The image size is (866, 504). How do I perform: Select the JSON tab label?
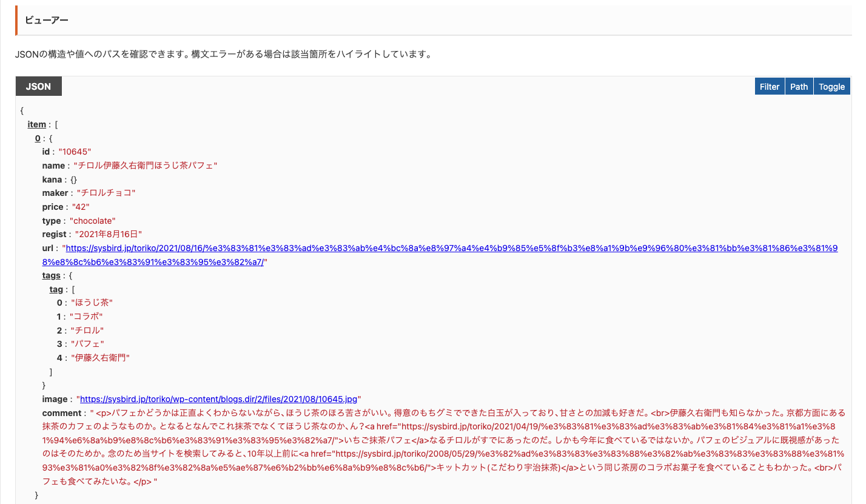coord(38,86)
